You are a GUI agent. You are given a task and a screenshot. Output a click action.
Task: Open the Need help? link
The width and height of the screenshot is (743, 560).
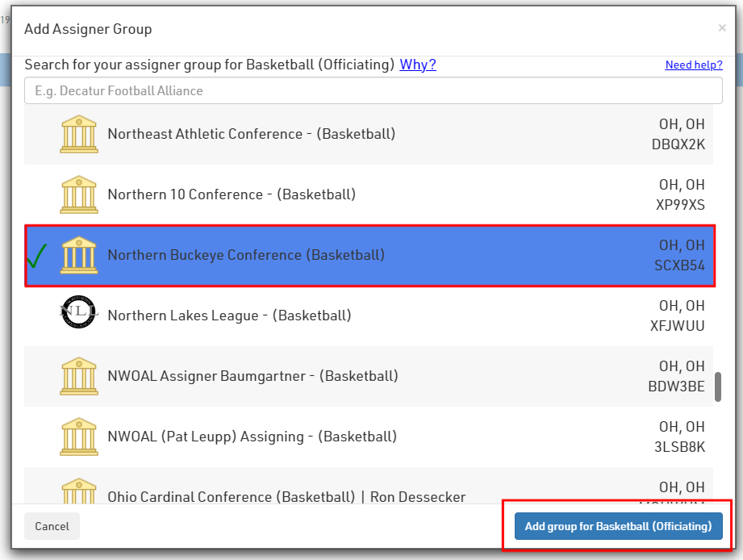693,65
